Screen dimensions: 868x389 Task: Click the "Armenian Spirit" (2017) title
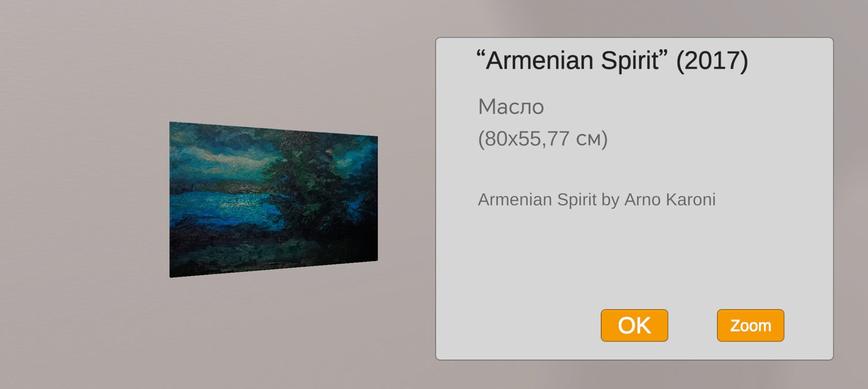[612, 61]
